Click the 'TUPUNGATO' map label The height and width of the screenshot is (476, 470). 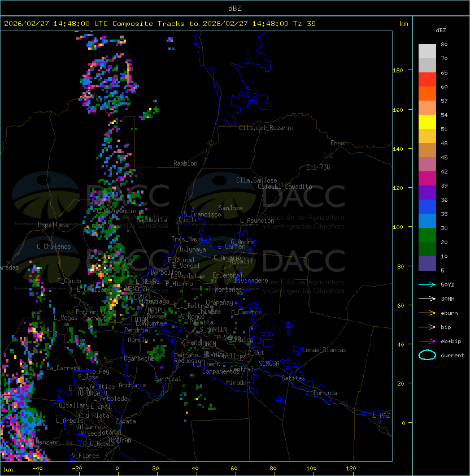92,393
